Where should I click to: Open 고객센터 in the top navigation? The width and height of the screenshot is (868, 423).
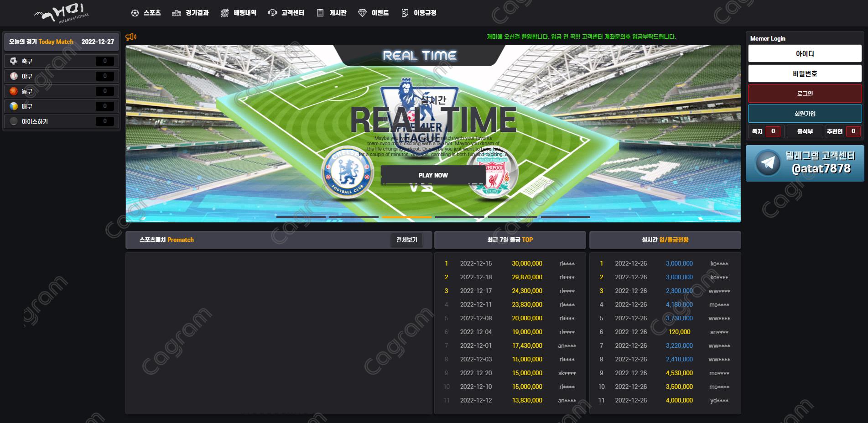(286, 13)
